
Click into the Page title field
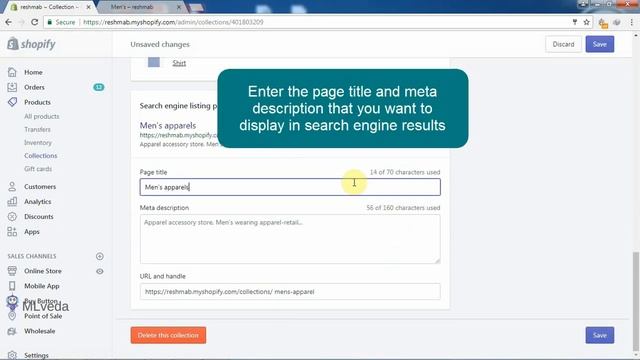pos(290,187)
